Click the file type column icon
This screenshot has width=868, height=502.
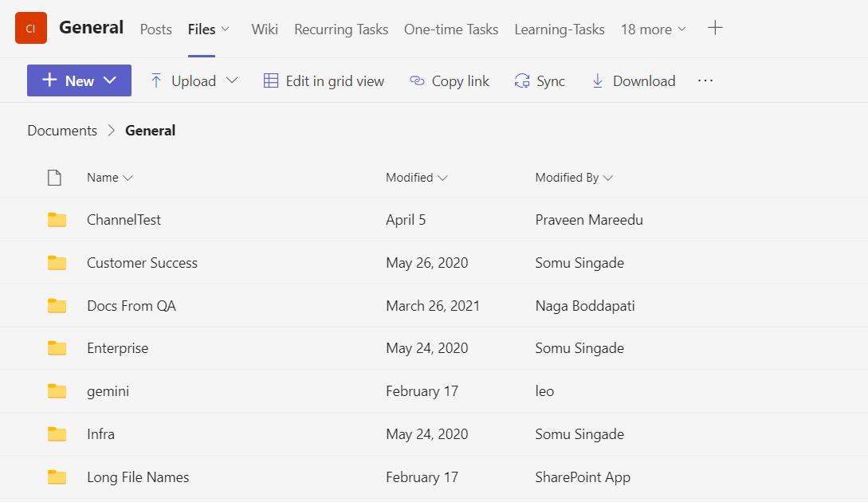(54, 178)
